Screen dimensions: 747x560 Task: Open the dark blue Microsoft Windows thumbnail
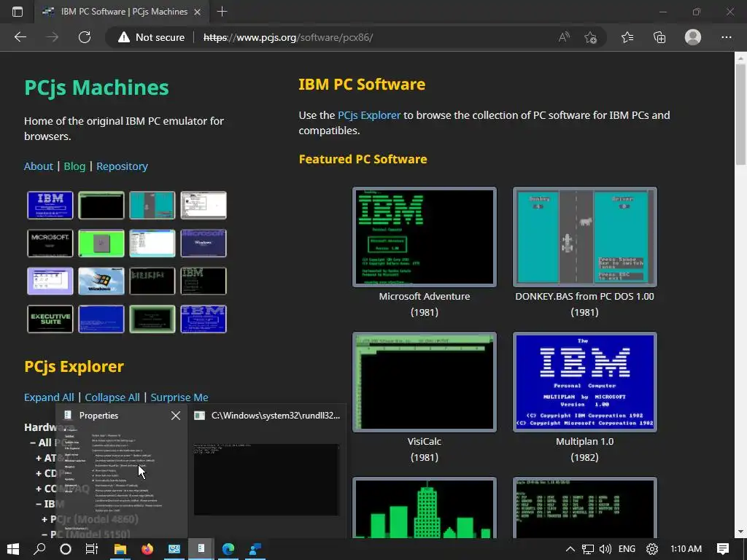point(204,244)
